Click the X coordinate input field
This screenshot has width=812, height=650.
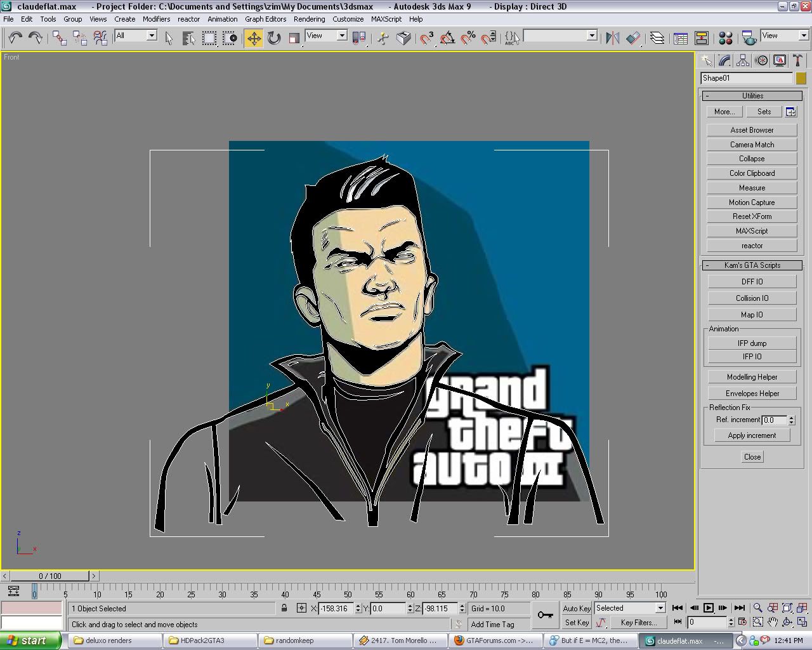(336, 609)
